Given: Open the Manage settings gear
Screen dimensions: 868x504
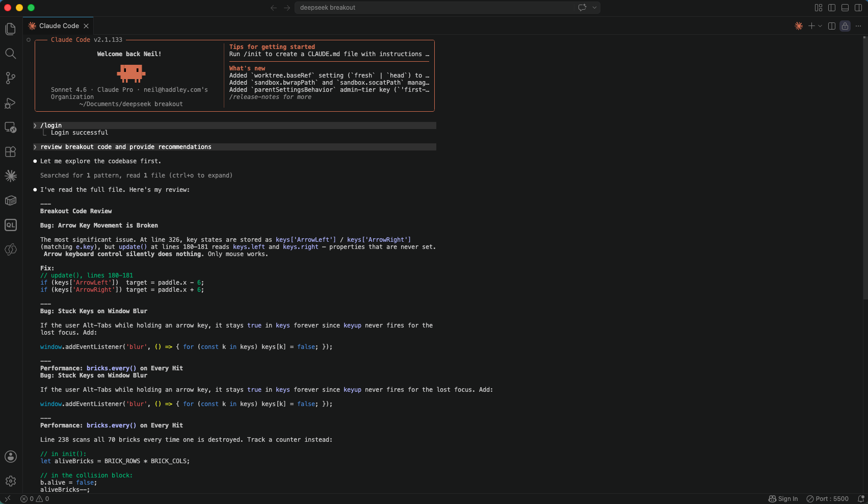Looking at the screenshot, I should coord(11,481).
